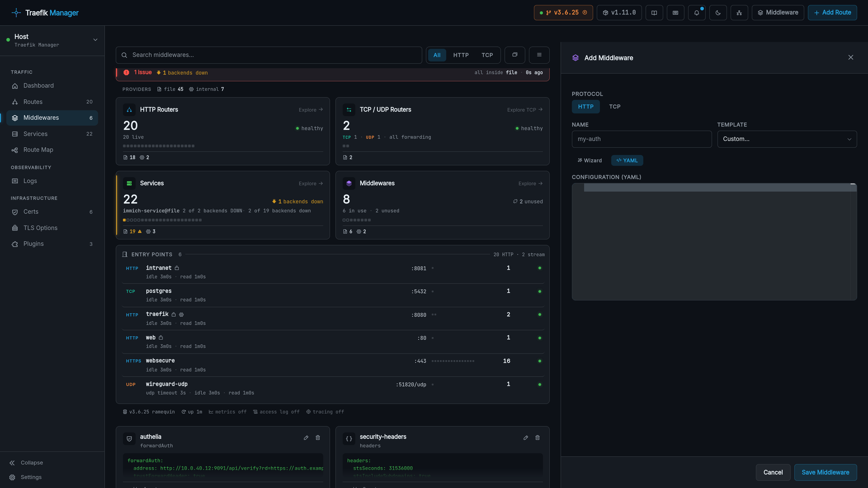Viewport: 868px width, 488px height.
Task: Filter middlewares by HTTP
Action: [x=461, y=55]
